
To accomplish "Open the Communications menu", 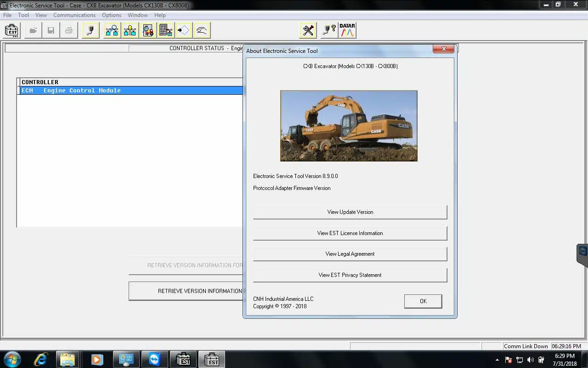I will point(74,15).
